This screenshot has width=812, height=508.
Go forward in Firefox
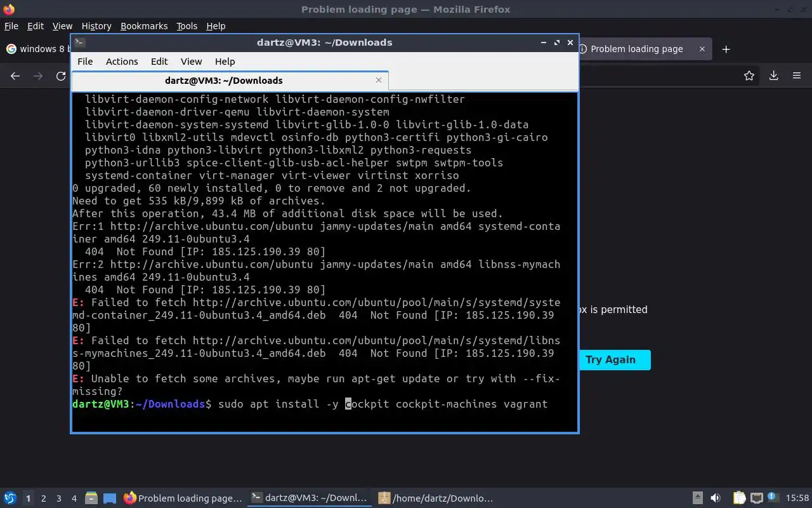[38, 76]
